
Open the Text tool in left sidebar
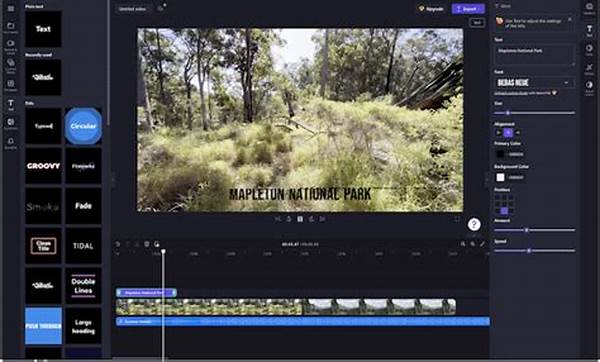(x=11, y=105)
